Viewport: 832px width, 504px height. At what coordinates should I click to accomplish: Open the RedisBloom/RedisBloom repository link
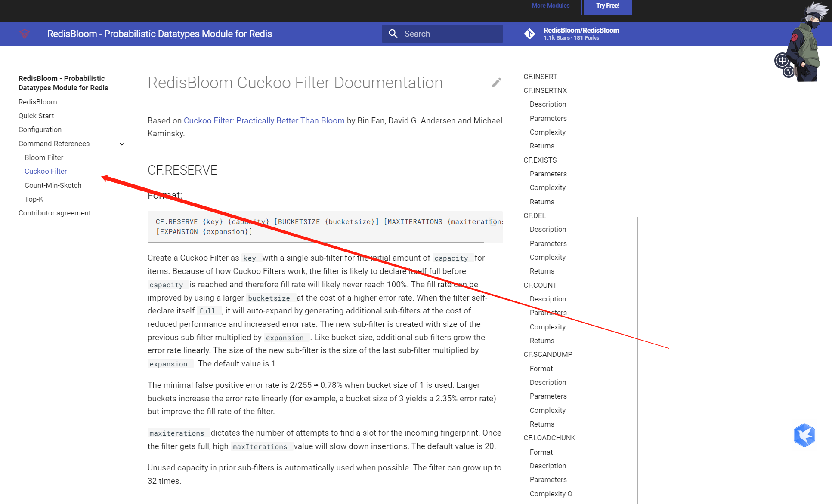click(x=581, y=34)
